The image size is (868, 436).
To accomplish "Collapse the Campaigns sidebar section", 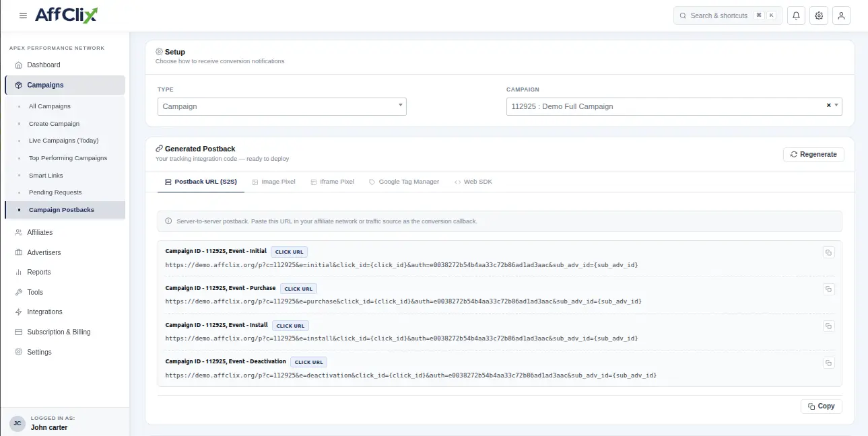I will (65, 85).
